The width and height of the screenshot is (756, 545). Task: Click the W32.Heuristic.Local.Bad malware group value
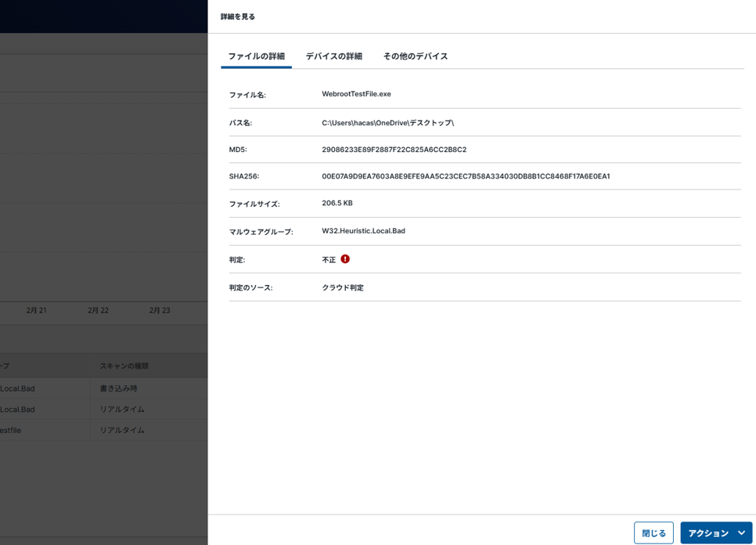pyautogui.click(x=363, y=231)
